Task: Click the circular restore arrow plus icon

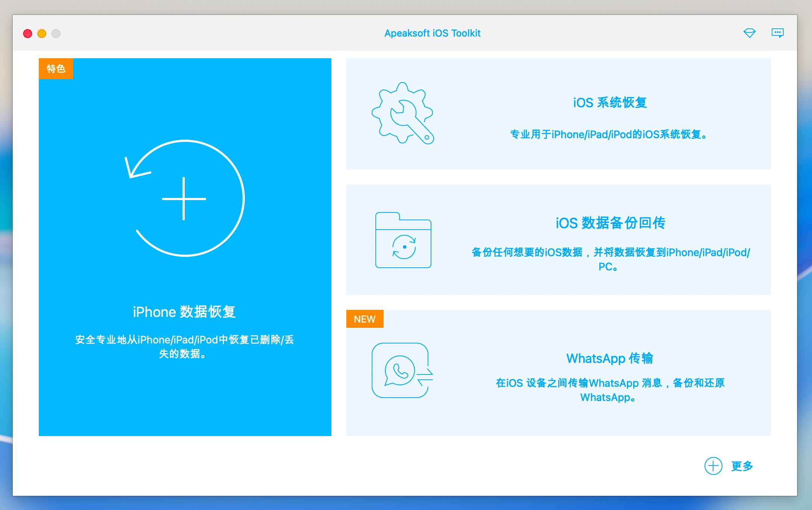Action: click(185, 198)
